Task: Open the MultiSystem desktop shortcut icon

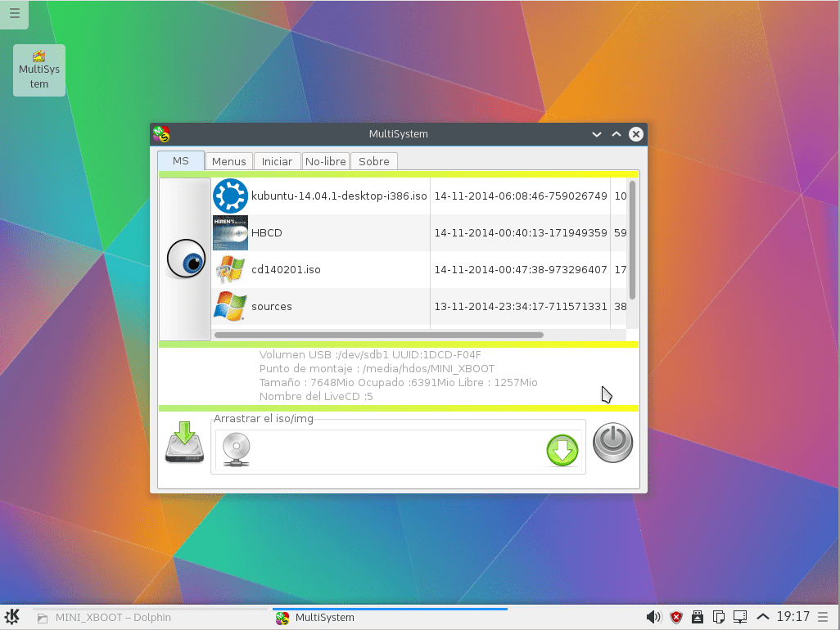Action: coord(39,70)
